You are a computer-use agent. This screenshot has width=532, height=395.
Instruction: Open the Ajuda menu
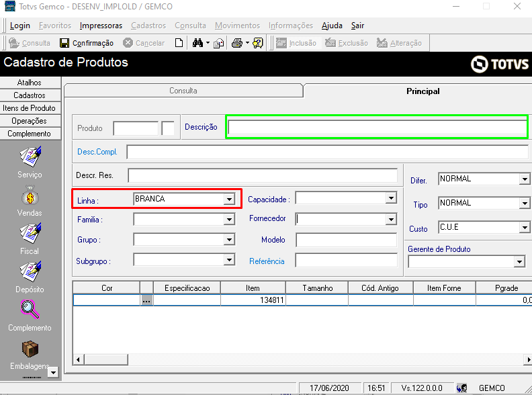pyautogui.click(x=332, y=26)
